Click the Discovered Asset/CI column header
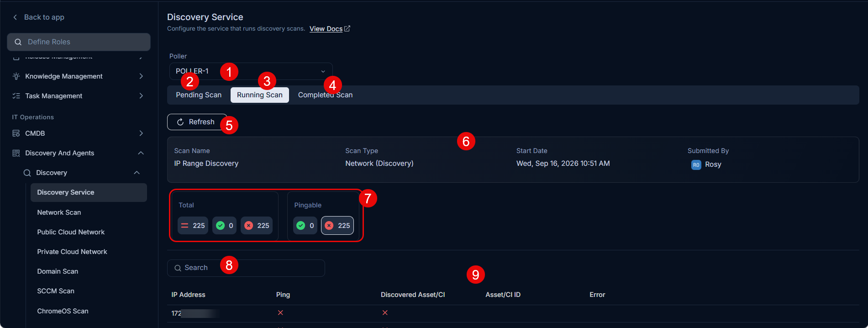The height and width of the screenshot is (328, 868). pos(413,295)
